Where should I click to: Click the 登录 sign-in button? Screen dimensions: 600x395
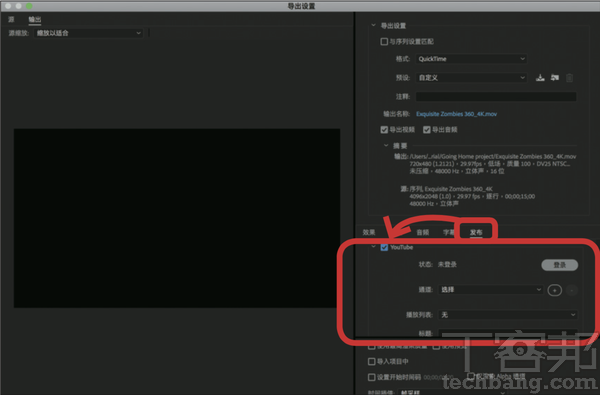tap(559, 265)
